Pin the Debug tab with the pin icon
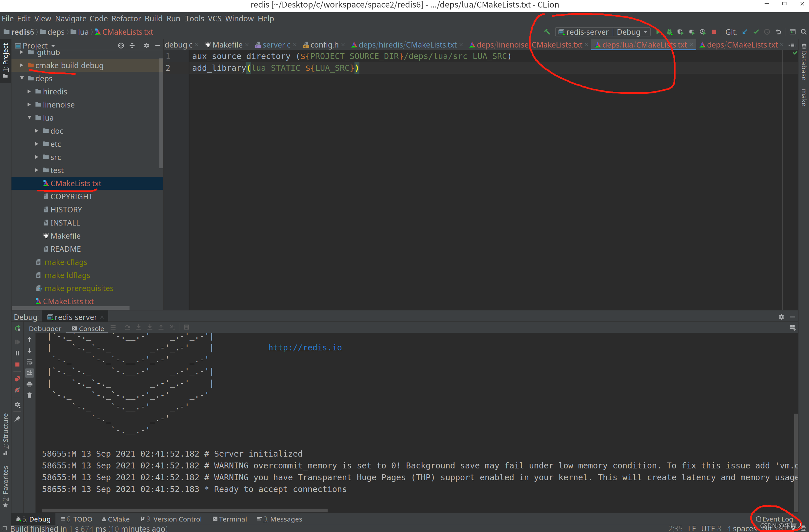 point(17,419)
